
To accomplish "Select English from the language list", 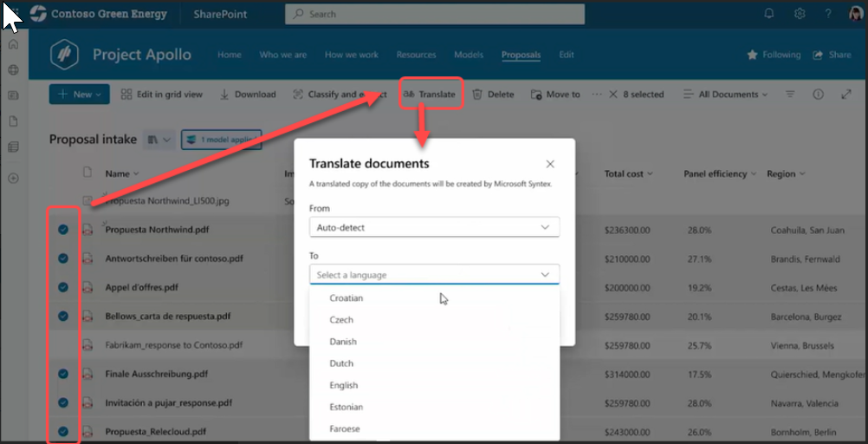I will pos(344,385).
